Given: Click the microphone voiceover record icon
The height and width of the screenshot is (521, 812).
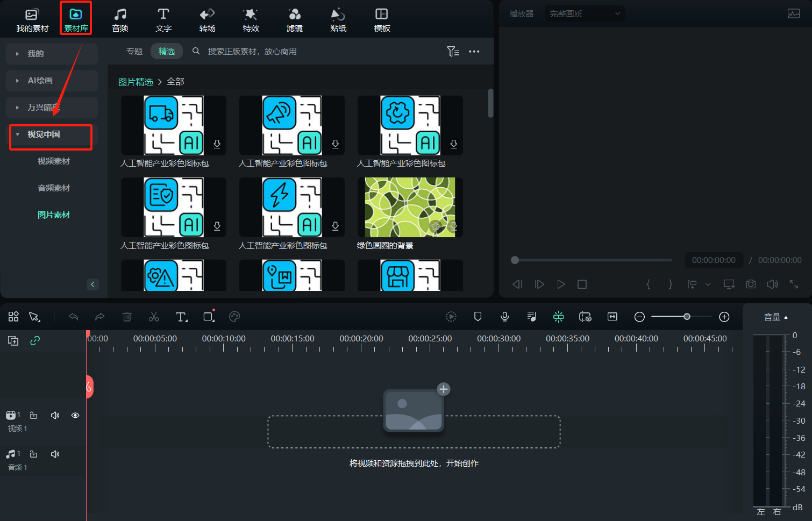Looking at the screenshot, I should click(x=504, y=317).
